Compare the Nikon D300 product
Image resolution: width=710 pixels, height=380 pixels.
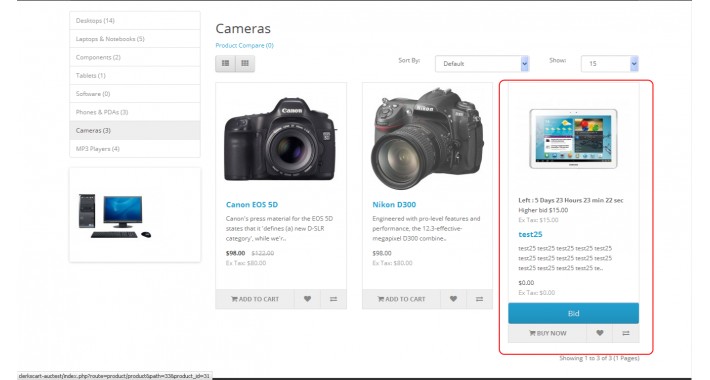click(480, 299)
